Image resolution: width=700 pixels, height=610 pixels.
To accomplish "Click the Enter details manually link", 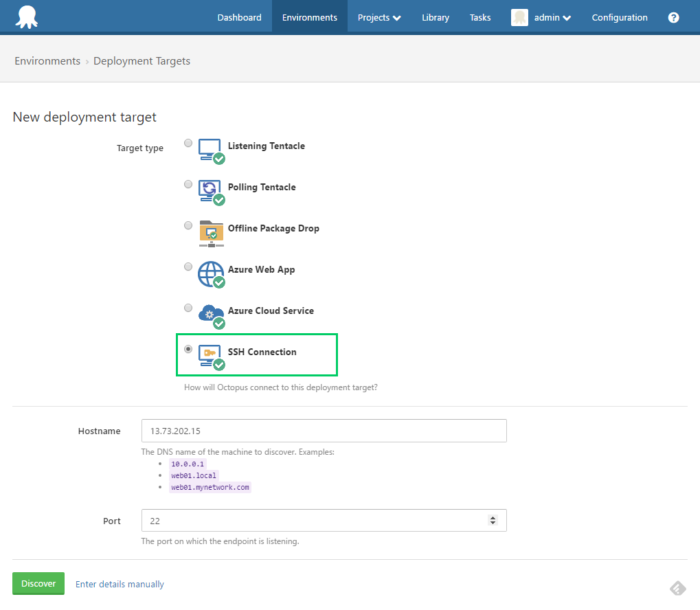I will pyautogui.click(x=120, y=584).
